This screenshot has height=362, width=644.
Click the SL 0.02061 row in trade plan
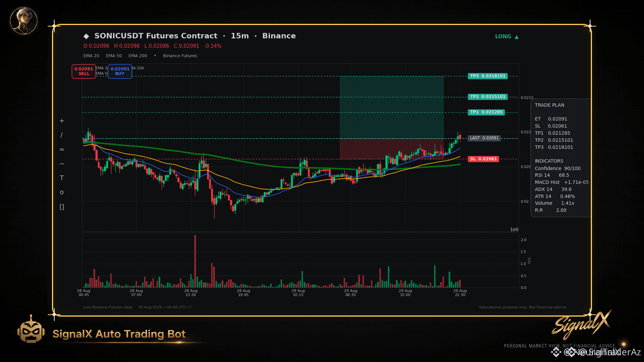point(551,126)
